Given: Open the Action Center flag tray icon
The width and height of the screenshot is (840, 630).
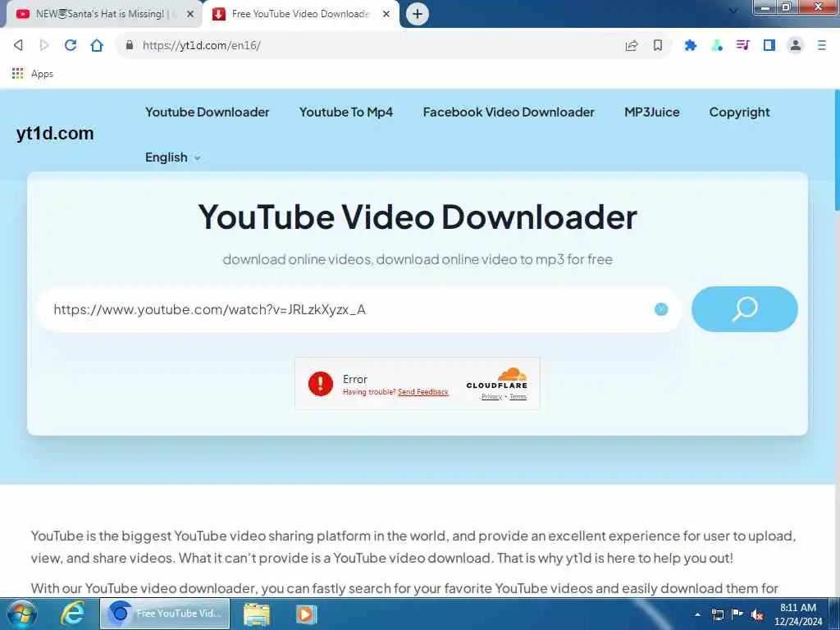Looking at the screenshot, I should pyautogui.click(x=737, y=614).
